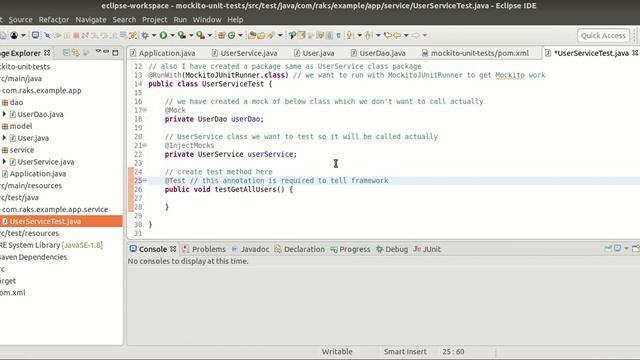Open the Refactor menu
Viewport: 640px width, 360px height.
pos(53,20)
